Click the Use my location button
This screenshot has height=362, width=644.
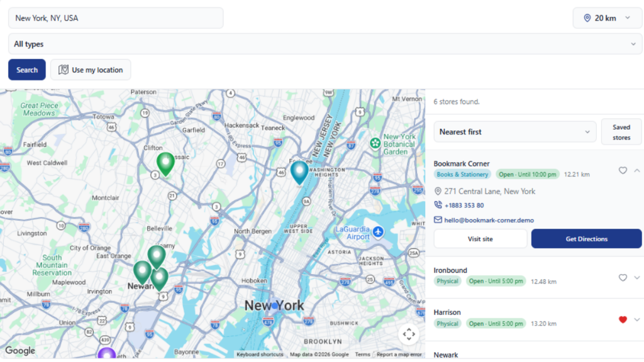[x=91, y=70]
